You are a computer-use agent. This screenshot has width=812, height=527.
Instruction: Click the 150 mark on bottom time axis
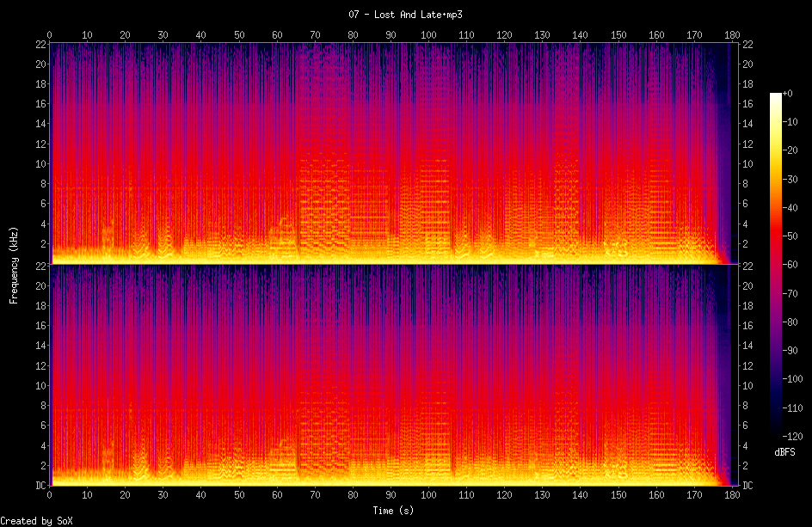(618, 496)
